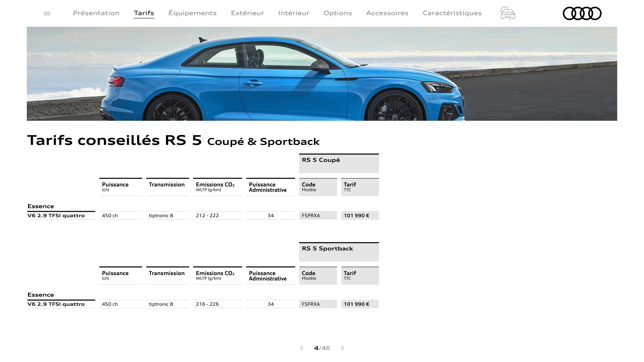Open the Présentation tab
This screenshot has width=644, height=362.
[96, 13]
